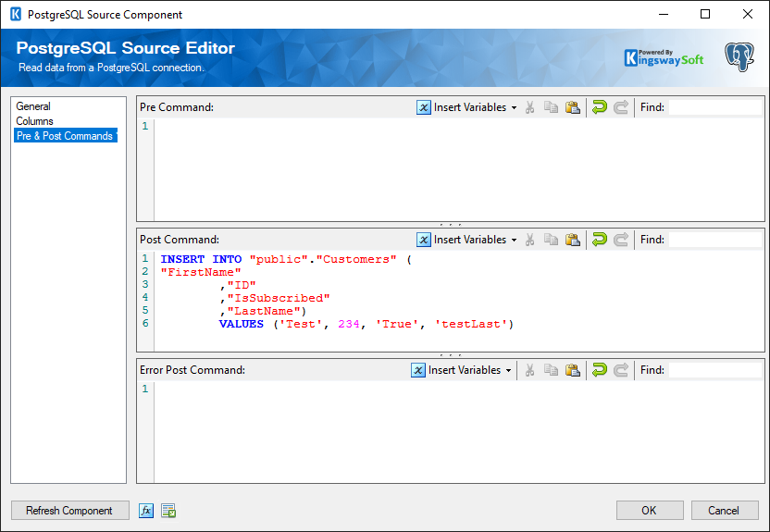Click the PostgreSQL elephant logo

[739, 57]
